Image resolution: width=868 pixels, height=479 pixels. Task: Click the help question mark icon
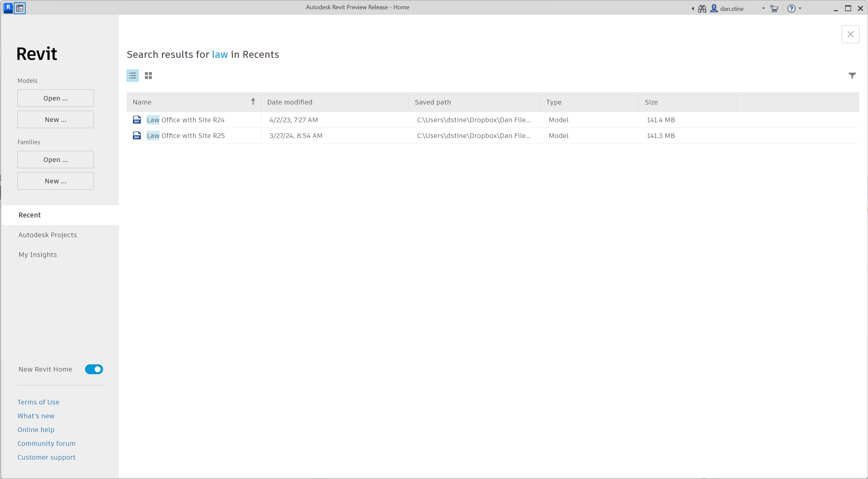coord(791,9)
